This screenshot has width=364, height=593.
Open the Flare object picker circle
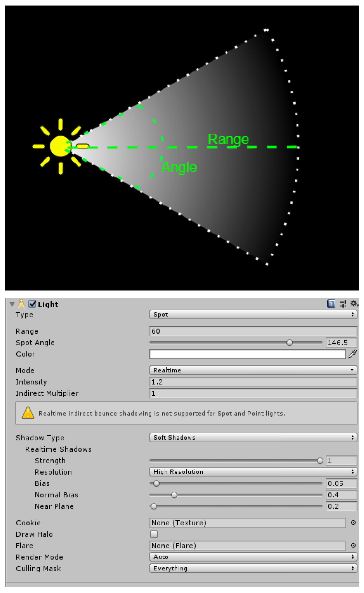tap(353, 546)
